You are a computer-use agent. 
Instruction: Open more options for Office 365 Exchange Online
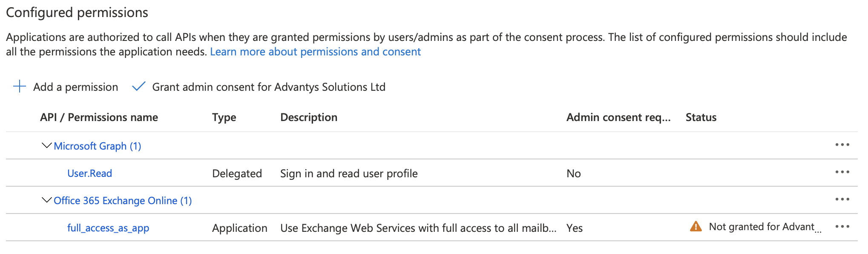click(x=842, y=199)
